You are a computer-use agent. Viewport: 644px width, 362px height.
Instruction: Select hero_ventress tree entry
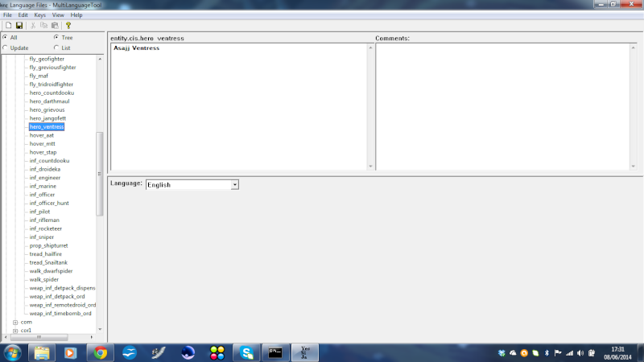click(47, 127)
